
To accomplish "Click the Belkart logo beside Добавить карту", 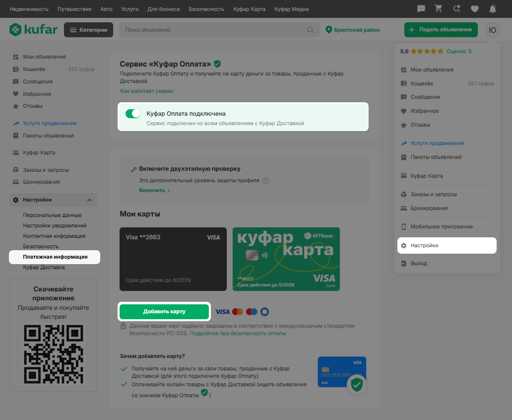I will (x=264, y=312).
